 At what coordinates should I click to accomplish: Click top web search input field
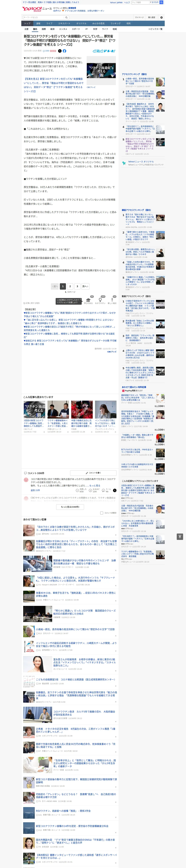[140, 2]
